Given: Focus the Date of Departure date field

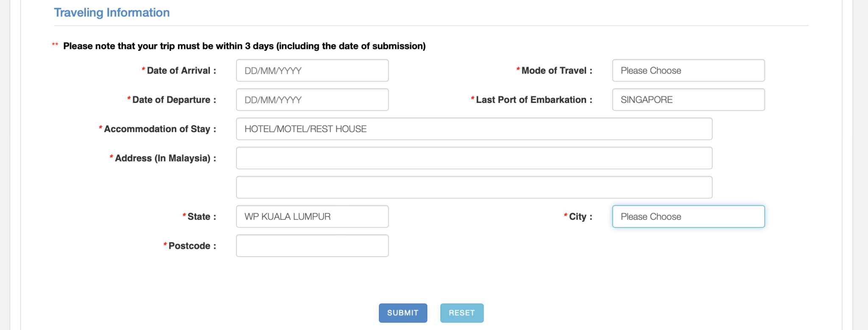Looking at the screenshot, I should click(x=312, y=100).
